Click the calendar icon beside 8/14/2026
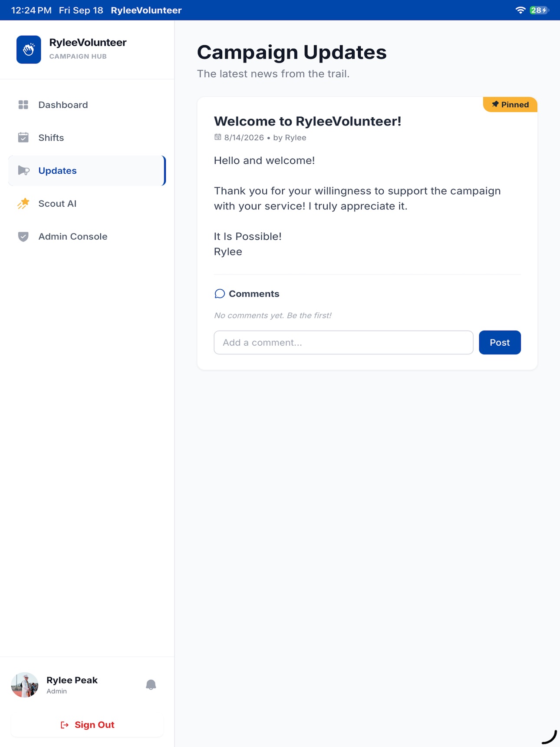Screen dimensions: 560x747 click(217, 137)
